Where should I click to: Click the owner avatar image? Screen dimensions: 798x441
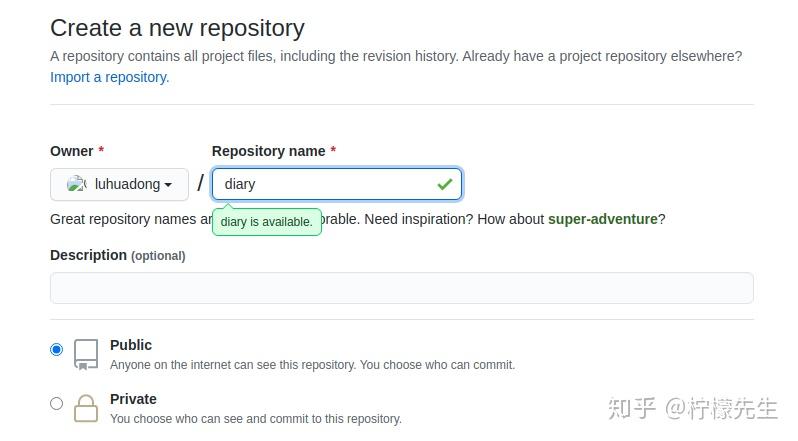click(x=76, y=184)
